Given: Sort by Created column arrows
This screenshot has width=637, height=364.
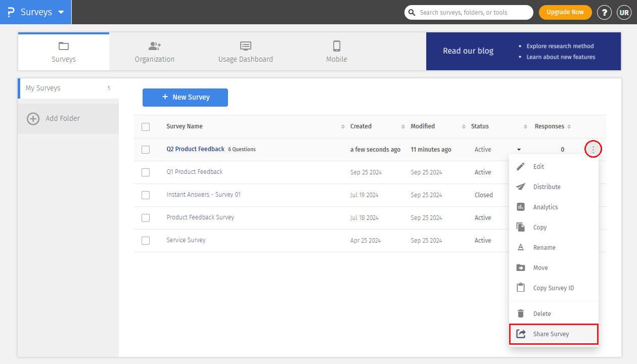Looking at the screenshot, I should (403, 126).
